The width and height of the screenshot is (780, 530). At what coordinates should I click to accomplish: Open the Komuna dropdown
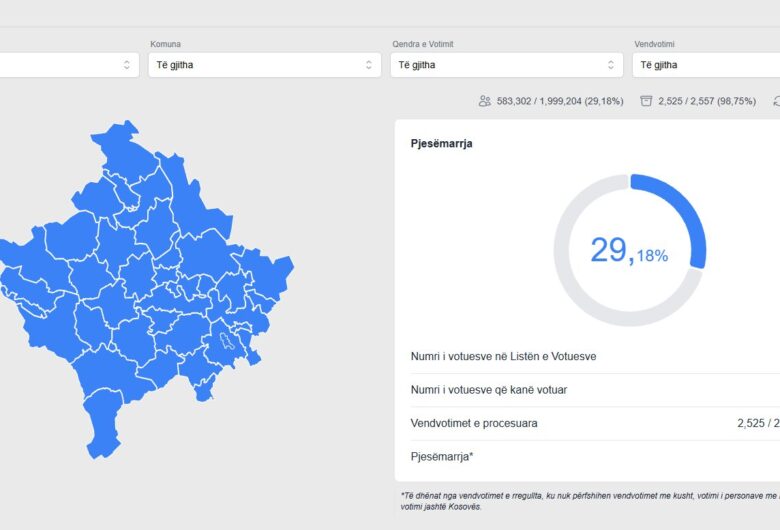pos(264,65)
